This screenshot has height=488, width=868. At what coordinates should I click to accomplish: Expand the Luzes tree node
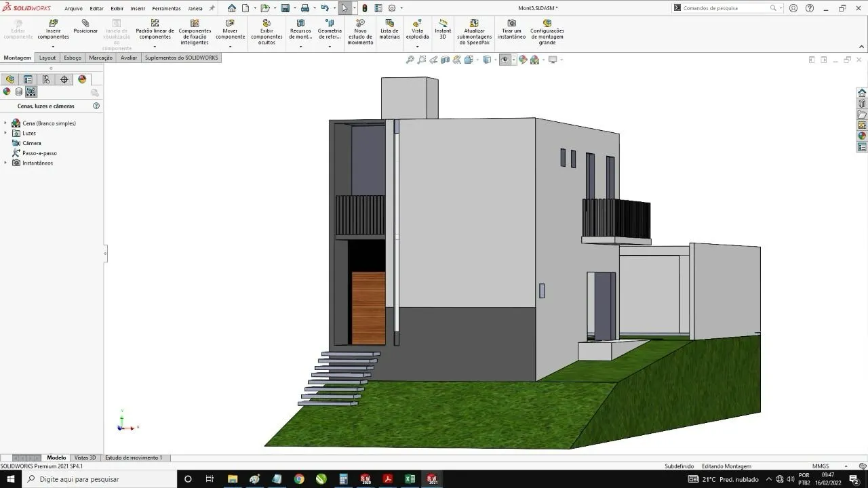[x=5, y=133]
